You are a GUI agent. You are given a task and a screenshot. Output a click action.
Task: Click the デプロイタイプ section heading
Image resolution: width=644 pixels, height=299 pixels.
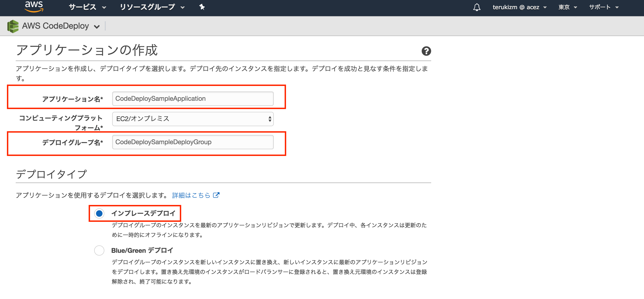pos(51,174)
